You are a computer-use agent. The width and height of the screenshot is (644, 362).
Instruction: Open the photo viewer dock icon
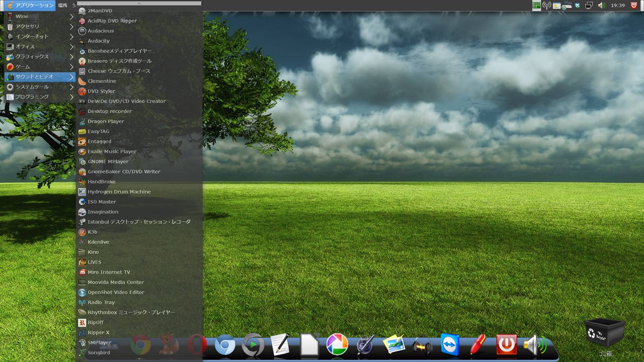click(x=394, y=344)
